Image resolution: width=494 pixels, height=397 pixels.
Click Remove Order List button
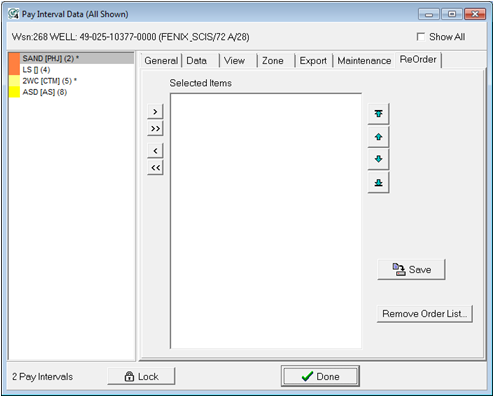click(x=424, y=314)
